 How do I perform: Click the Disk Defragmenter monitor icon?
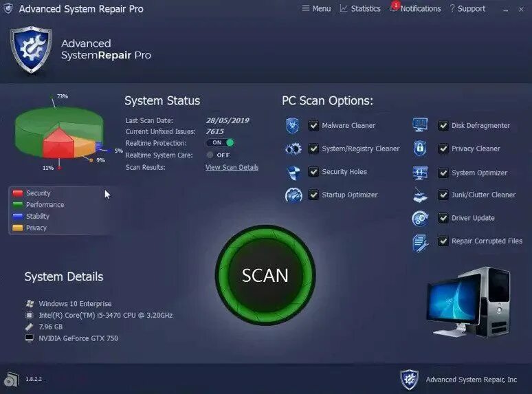(420, 125)
